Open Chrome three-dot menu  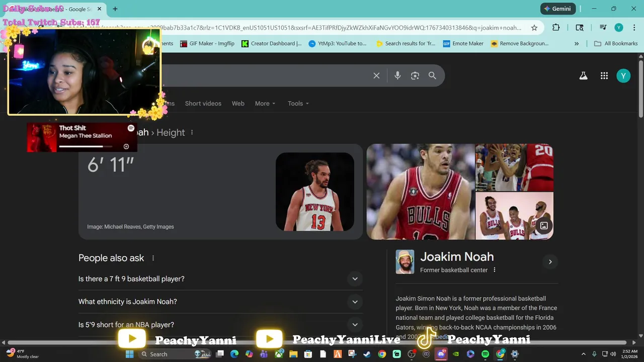[634, 28]
